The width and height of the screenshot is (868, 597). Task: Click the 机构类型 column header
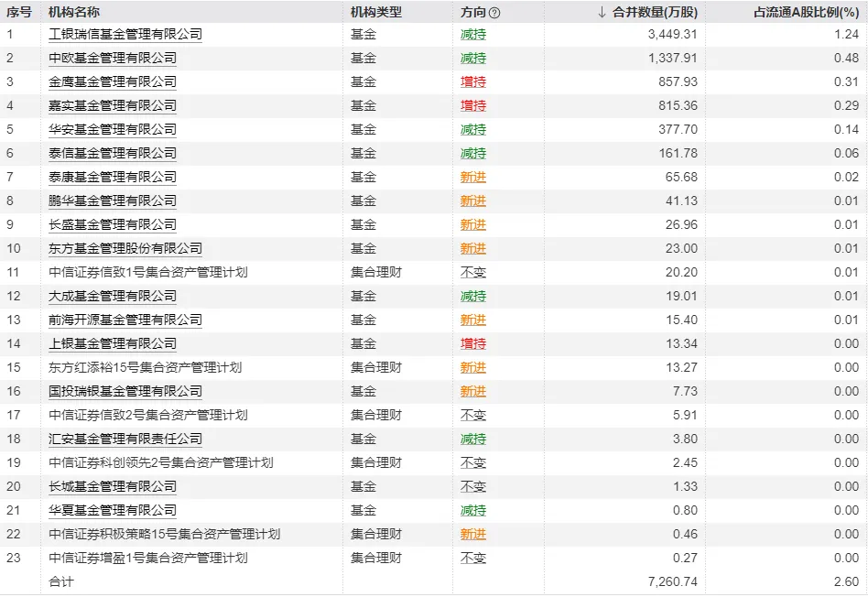tap(376, 12)
